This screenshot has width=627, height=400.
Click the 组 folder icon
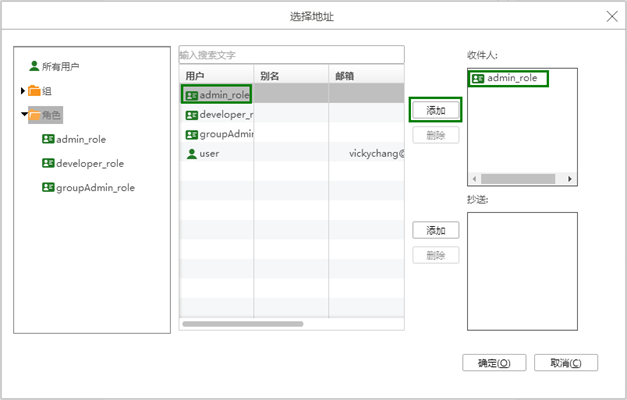click(34, 91)
